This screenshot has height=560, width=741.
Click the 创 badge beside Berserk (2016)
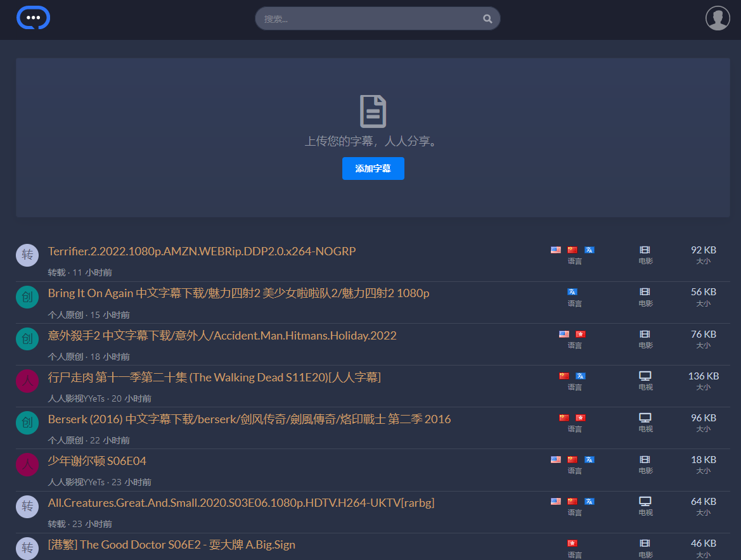pos(27,423)
